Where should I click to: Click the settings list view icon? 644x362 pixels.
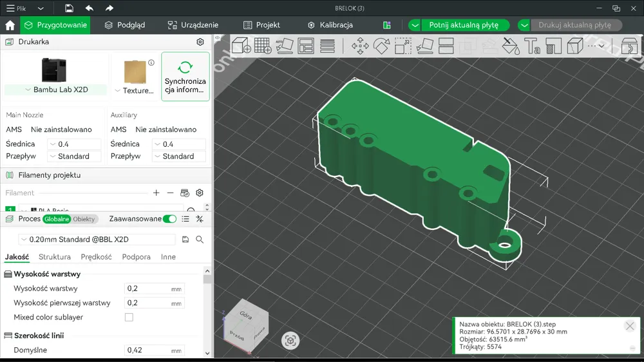coord(185,219)
